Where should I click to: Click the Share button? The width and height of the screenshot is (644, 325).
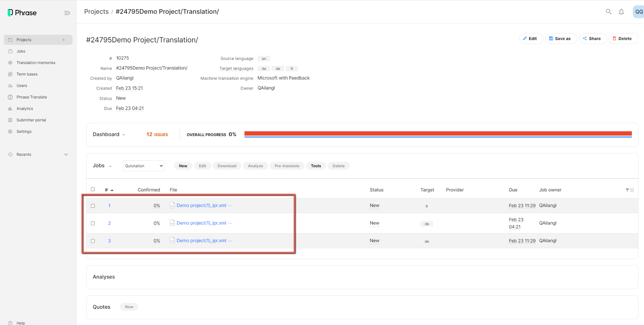tap(593, 39)
